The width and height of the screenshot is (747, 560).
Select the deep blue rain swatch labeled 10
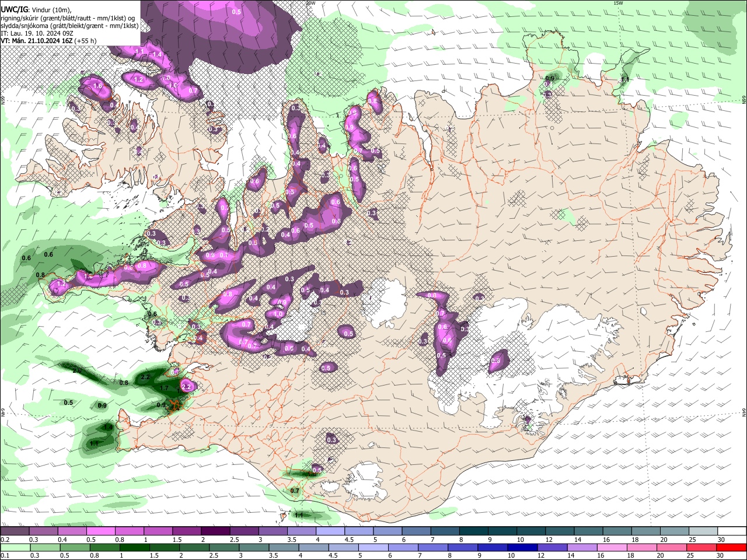(522, 547)
